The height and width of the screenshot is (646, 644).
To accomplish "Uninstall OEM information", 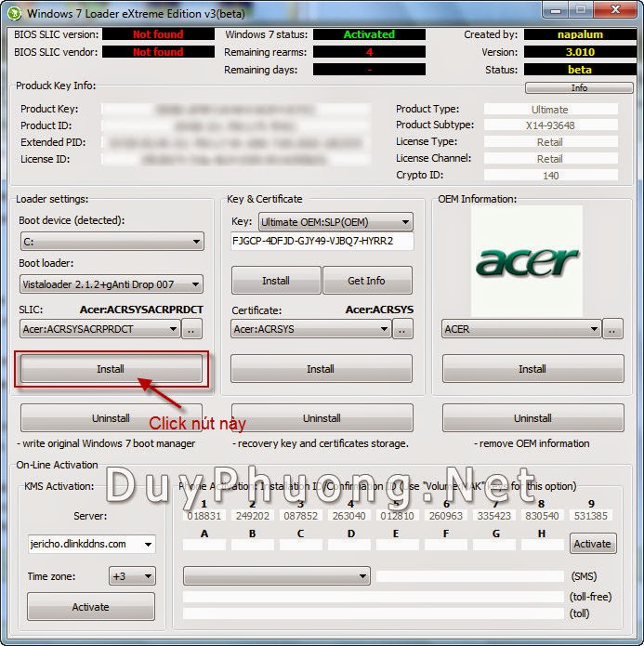I will click(x=533, y=417).
